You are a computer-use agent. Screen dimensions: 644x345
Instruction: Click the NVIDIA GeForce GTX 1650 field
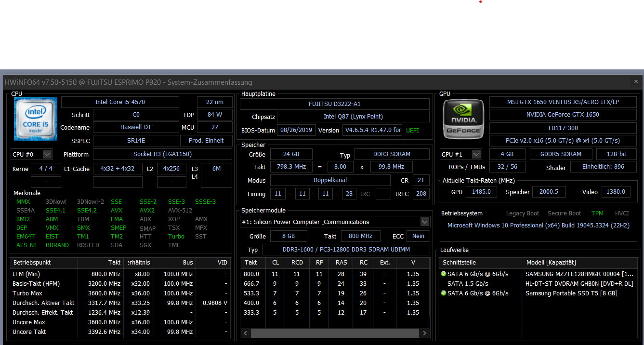pyautogui.click(x=563, y=115)
